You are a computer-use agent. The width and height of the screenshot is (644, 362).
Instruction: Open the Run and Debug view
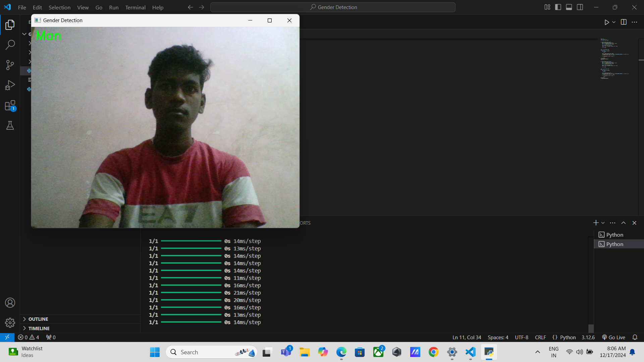coord(10,85)
